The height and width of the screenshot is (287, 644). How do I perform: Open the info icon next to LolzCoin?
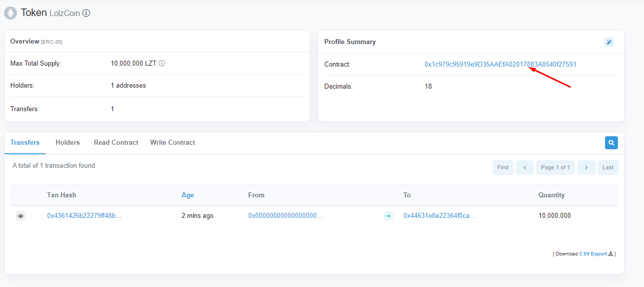pos(86,13)
